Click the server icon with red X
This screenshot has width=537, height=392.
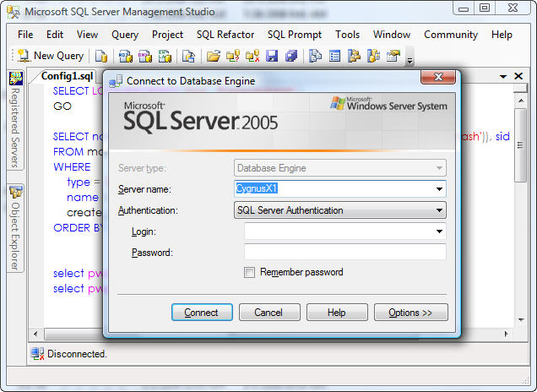click(x=252, y=56)
